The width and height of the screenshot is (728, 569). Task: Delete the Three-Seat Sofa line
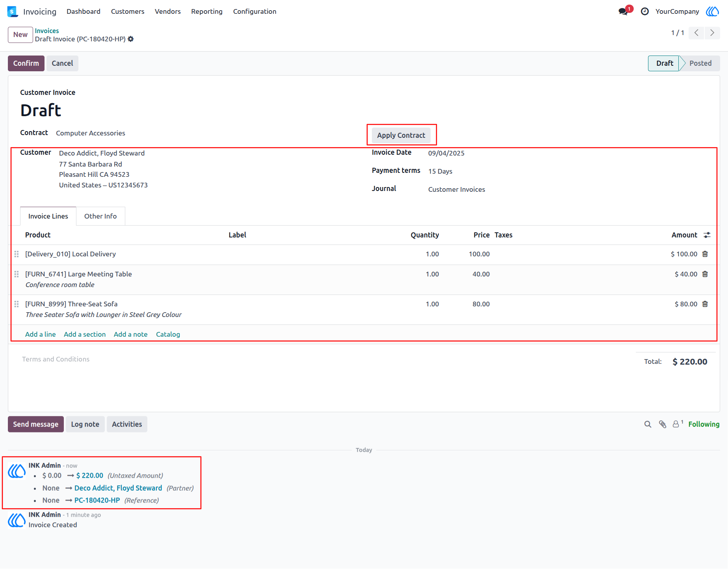(x=705, y=304)
